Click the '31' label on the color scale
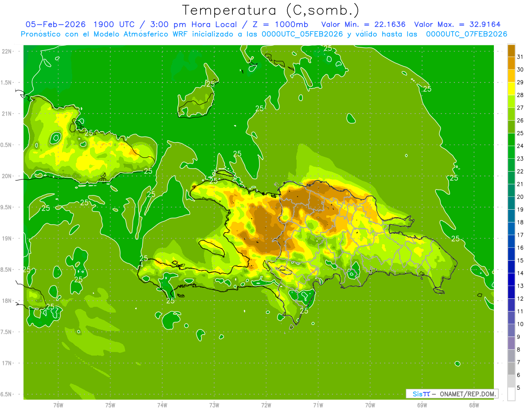Screen dimensions: 532x411 pos(520,57)
